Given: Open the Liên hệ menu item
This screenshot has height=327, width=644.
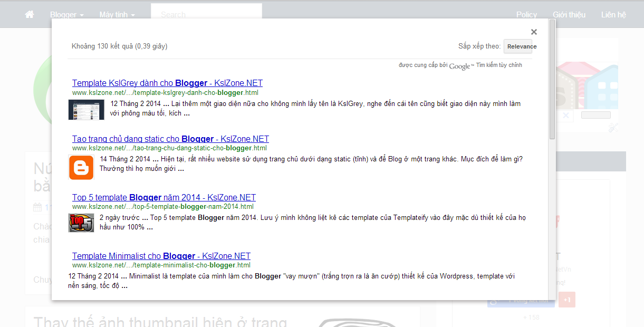Looking at the screenshot, I should (613, 15).
